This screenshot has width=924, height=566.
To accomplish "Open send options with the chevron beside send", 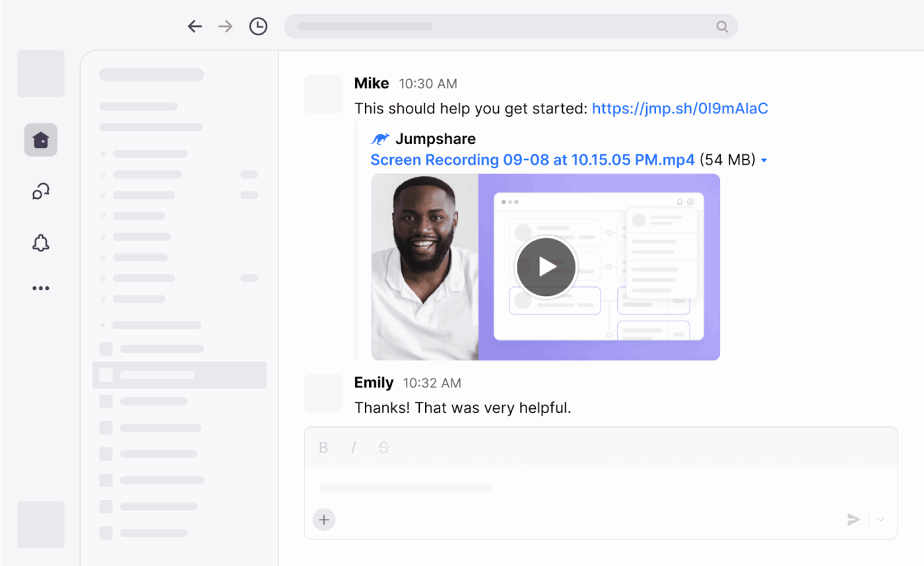I will [880, 520].
